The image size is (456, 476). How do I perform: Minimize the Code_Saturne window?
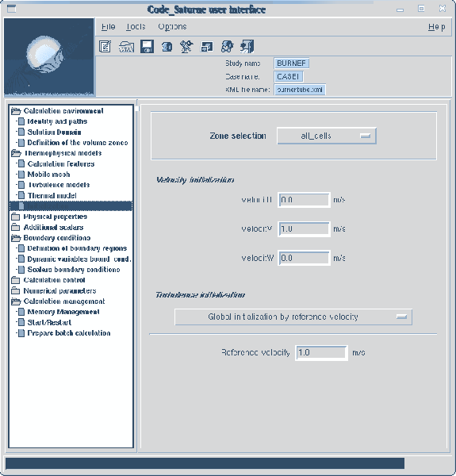point(400,9)
